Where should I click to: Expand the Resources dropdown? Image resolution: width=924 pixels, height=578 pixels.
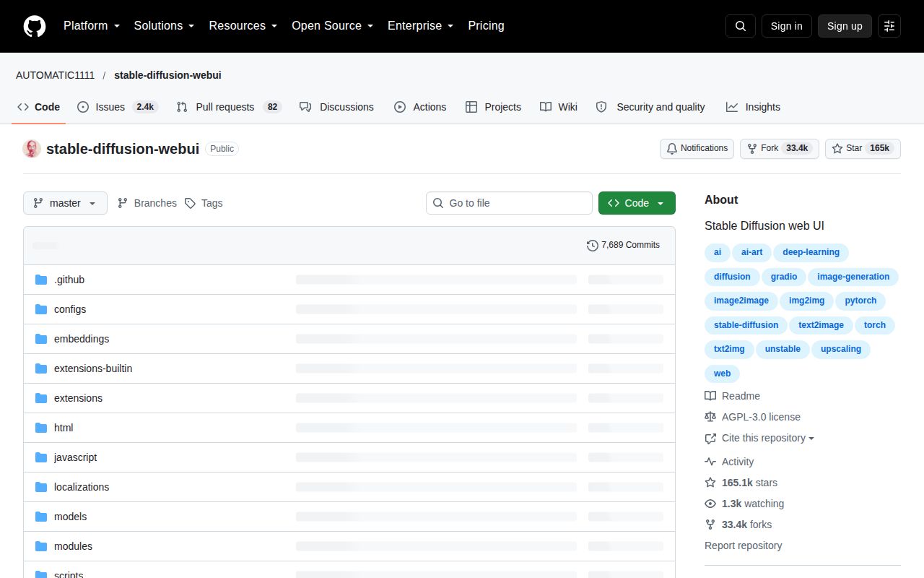[243, 26]
